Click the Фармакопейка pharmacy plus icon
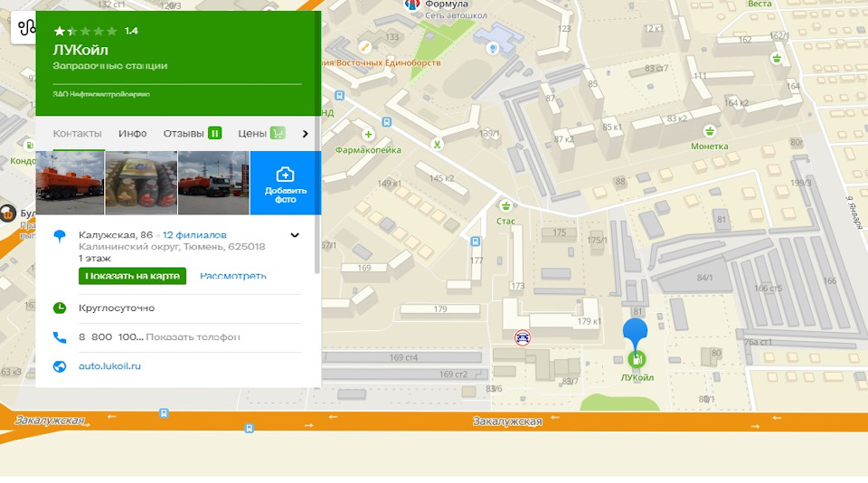This screenshot has width=868, height=483. [368, 135]
